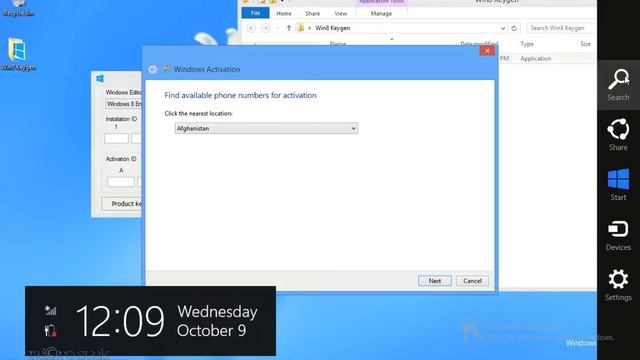
Task: Select the Win8 Keygen desktop folder
Action: [x=18, y=54]
